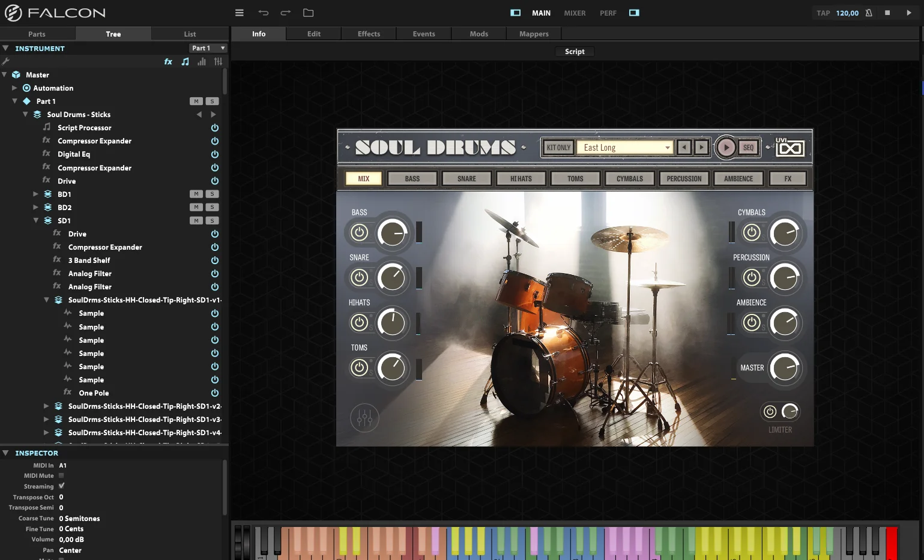
Task: Open the East Long kit dropdown
Action: [624, 147]
